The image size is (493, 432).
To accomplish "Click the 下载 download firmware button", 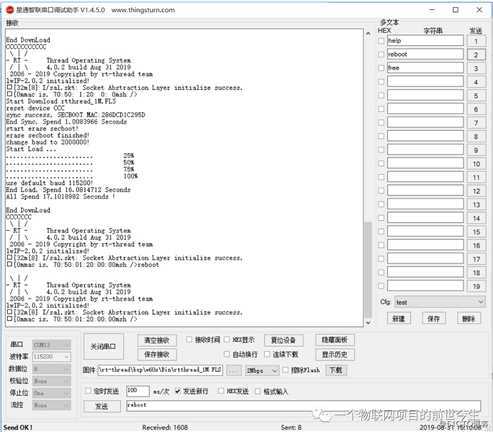I will [x=336, y=370].
